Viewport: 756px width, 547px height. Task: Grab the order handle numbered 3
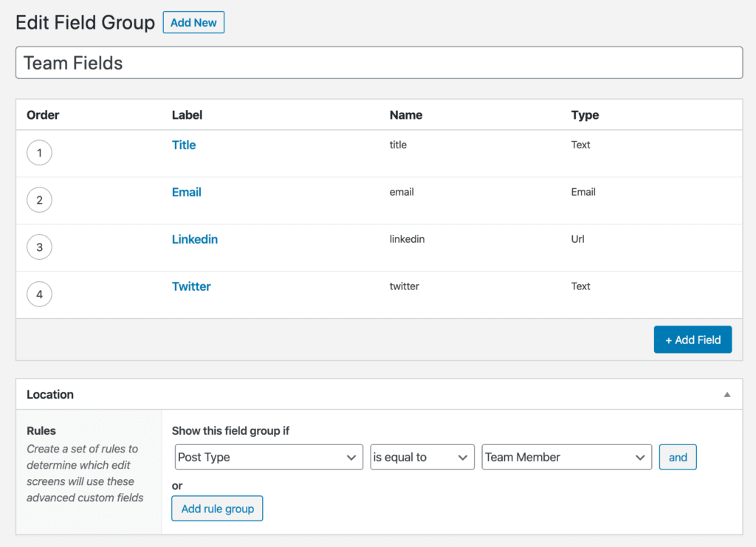[x=40, y=247]
